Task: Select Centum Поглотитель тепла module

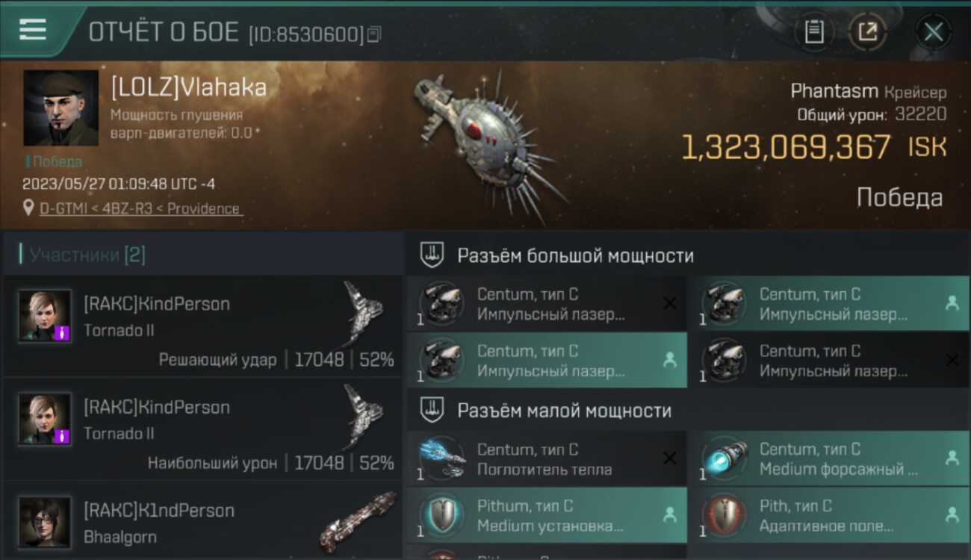Action: tap(547, 459)
